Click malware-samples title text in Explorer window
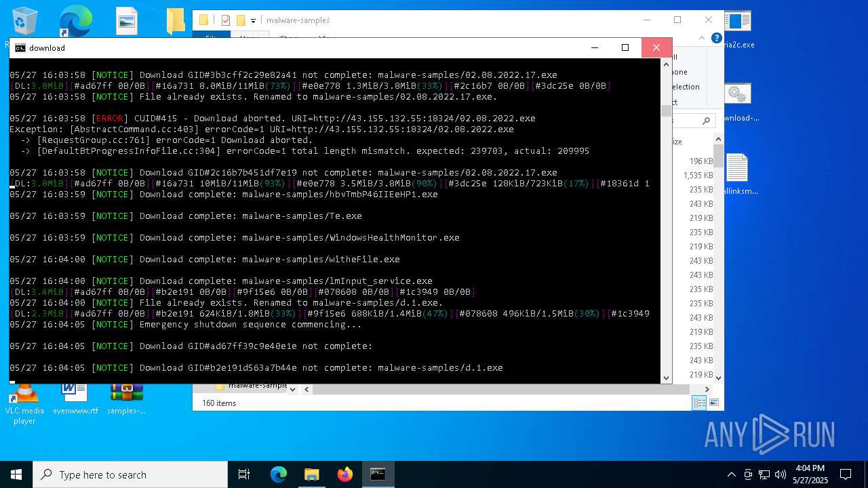The height and width of the screenshot is (488, 868). pos(298,20)
